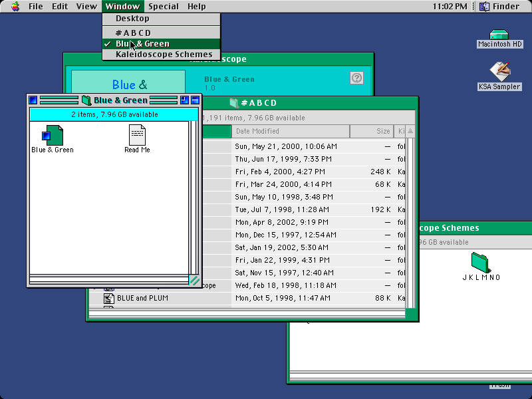Screen dimensions: 532x399
Task: Click the # A B C D window title text
Action: point(259,103)
